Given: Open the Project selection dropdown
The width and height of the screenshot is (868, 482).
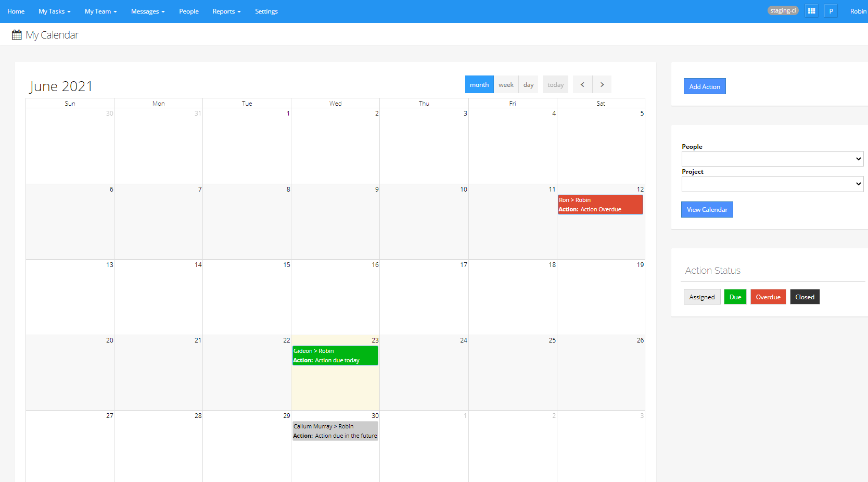Looking at the screenshot, I should 772,184.
